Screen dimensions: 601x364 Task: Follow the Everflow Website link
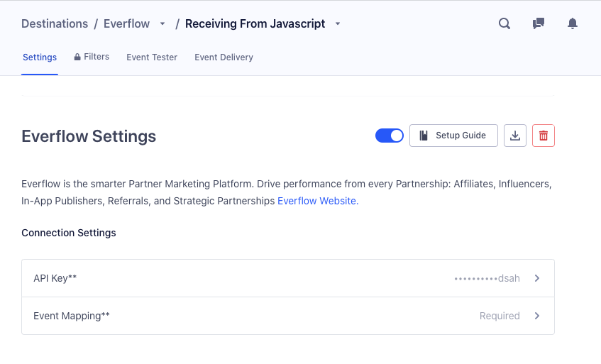(x=317, y=201)
